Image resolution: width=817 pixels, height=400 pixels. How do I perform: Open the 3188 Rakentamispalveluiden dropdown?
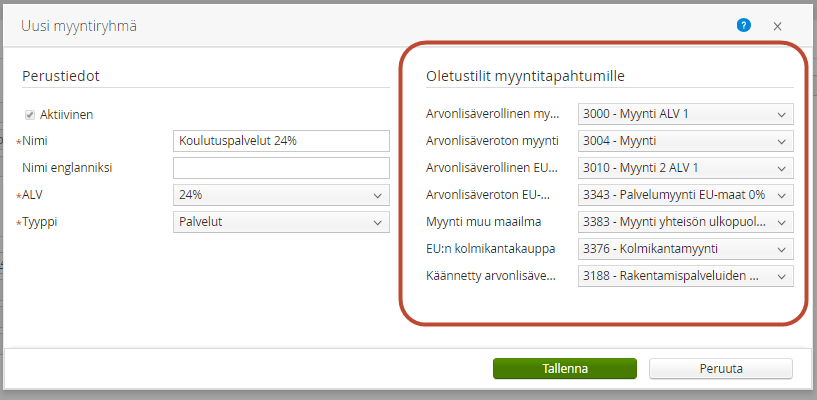tap(685, 276)
